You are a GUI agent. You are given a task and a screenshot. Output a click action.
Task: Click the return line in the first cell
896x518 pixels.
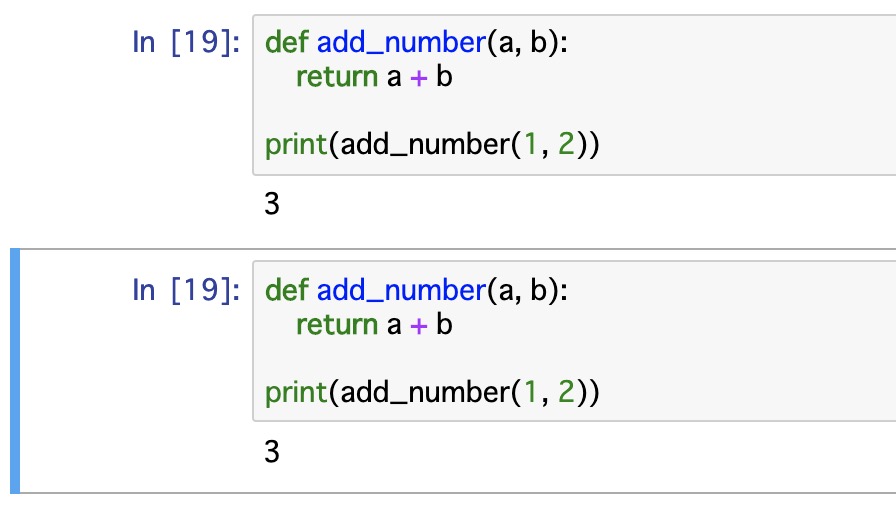[374, 77]
